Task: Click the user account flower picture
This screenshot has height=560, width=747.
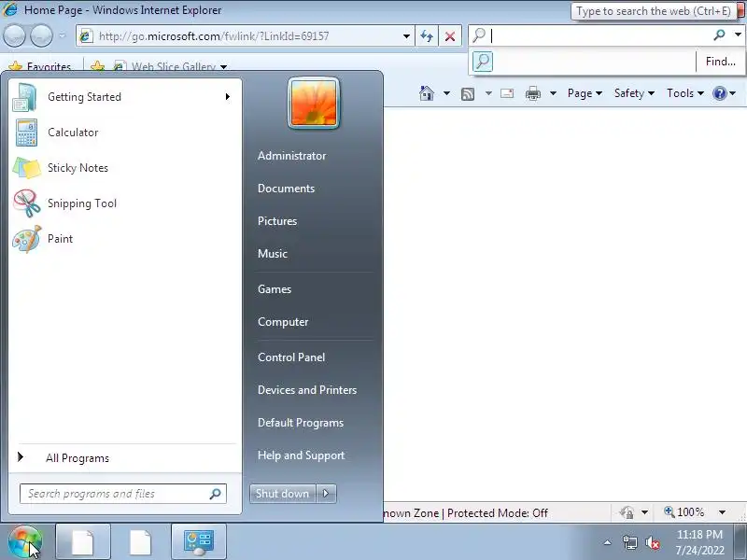Action: (314, 104)
